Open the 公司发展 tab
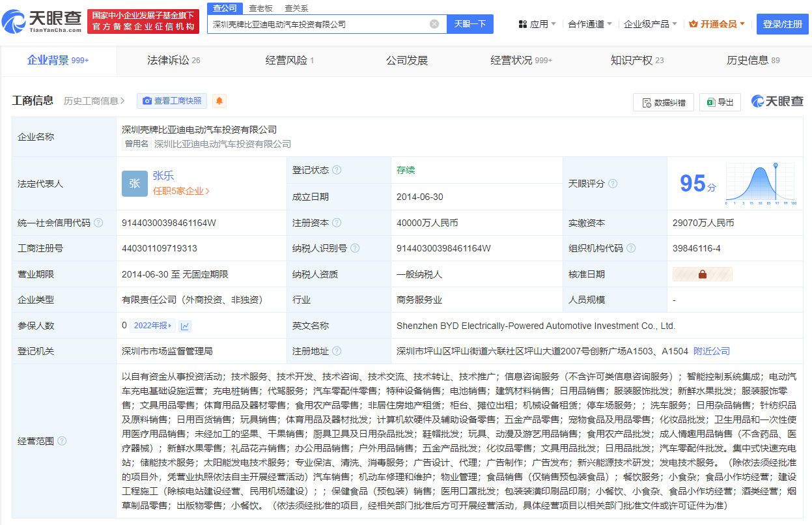 point(407,60)
